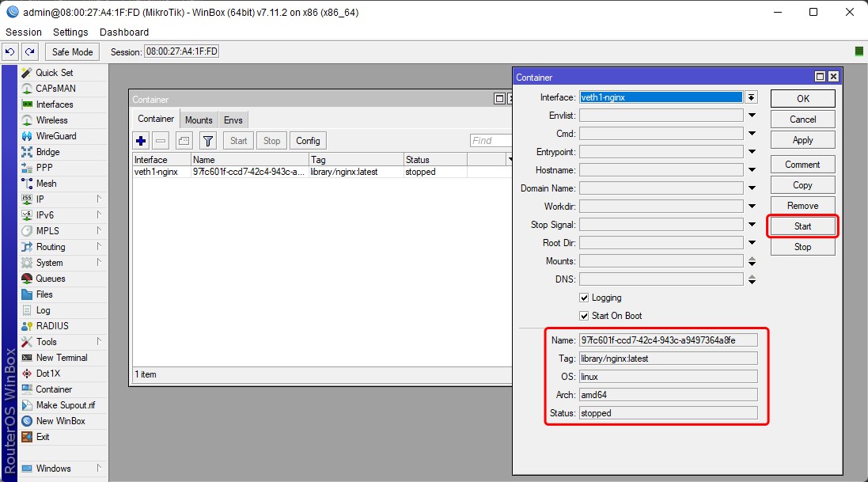This screenshot has width=868, height=482.
Task: Open the Interface dropdown list
Action: click(x=751, y=97)
